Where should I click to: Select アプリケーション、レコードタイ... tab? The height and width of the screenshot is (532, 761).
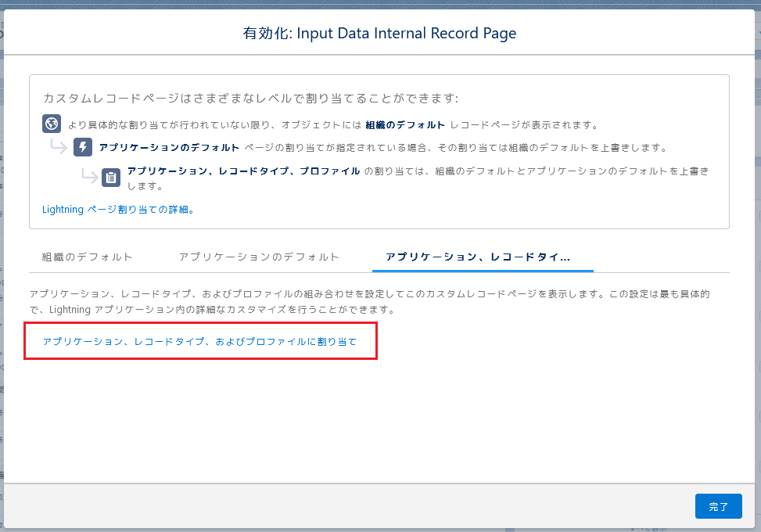tap(483, 257)
